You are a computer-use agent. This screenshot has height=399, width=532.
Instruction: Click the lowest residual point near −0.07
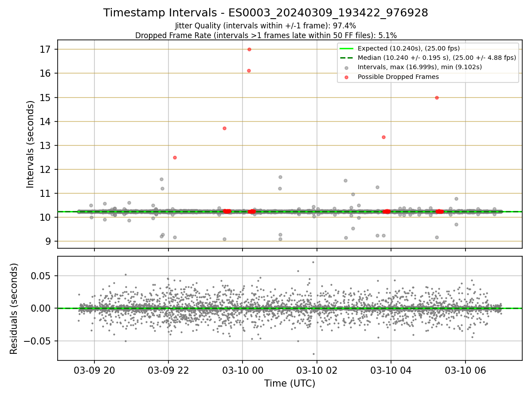pyautogui.click(x=313, y=354)
